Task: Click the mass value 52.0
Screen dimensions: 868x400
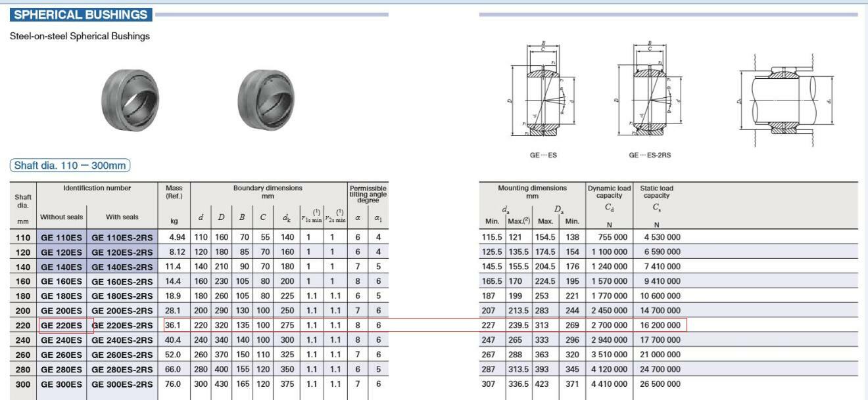Action: tap(173, 355)
